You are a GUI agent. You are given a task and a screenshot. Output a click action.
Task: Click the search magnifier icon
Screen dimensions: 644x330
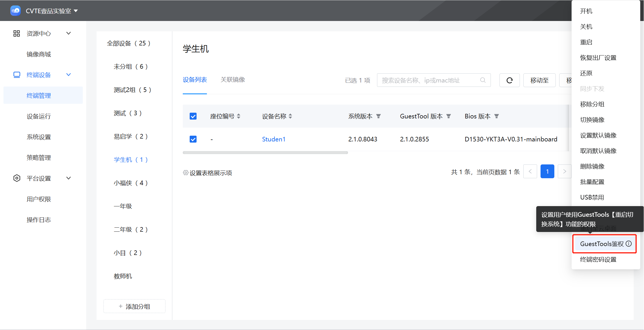tap(483, 80)
